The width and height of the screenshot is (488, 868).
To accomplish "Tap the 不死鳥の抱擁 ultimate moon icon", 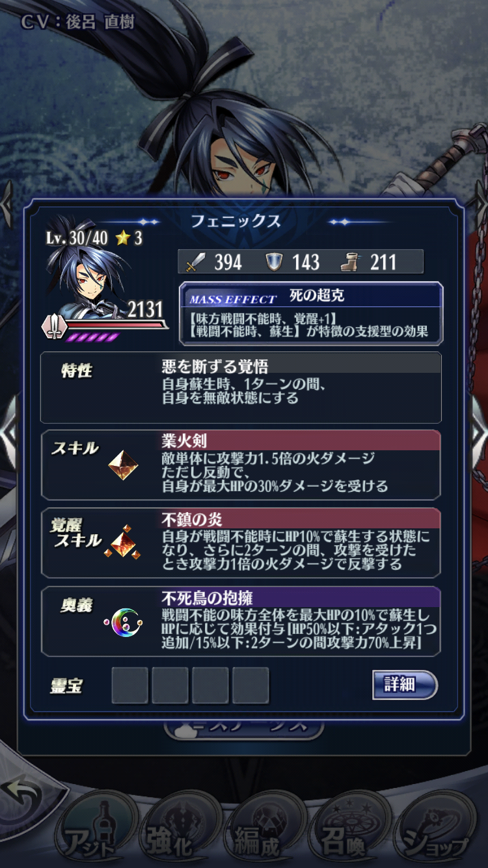I will [123, 623].
